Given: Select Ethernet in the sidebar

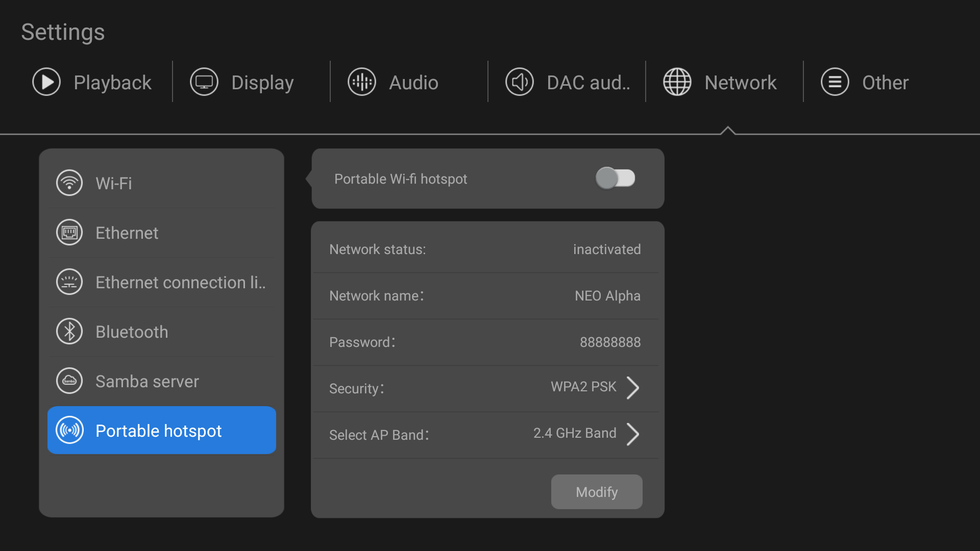Looking at the screenshot, I should (162, 232).
